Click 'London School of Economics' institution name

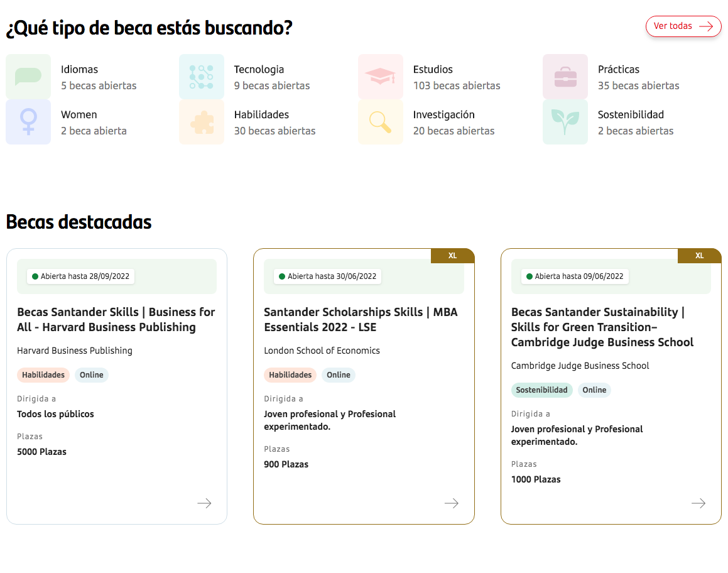pos(322,351)
